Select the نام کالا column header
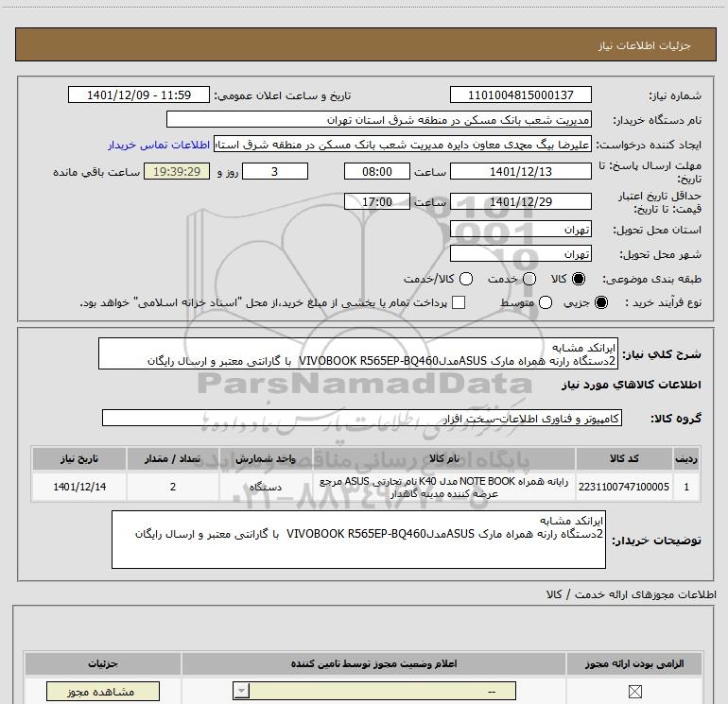 pyautogui.click(x=443, y=459)
